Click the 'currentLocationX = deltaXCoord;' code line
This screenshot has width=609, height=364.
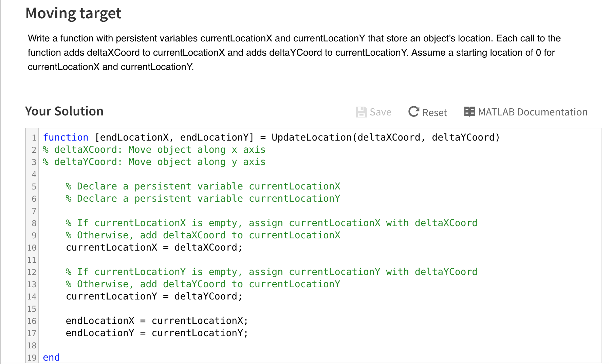pos(154,248)
